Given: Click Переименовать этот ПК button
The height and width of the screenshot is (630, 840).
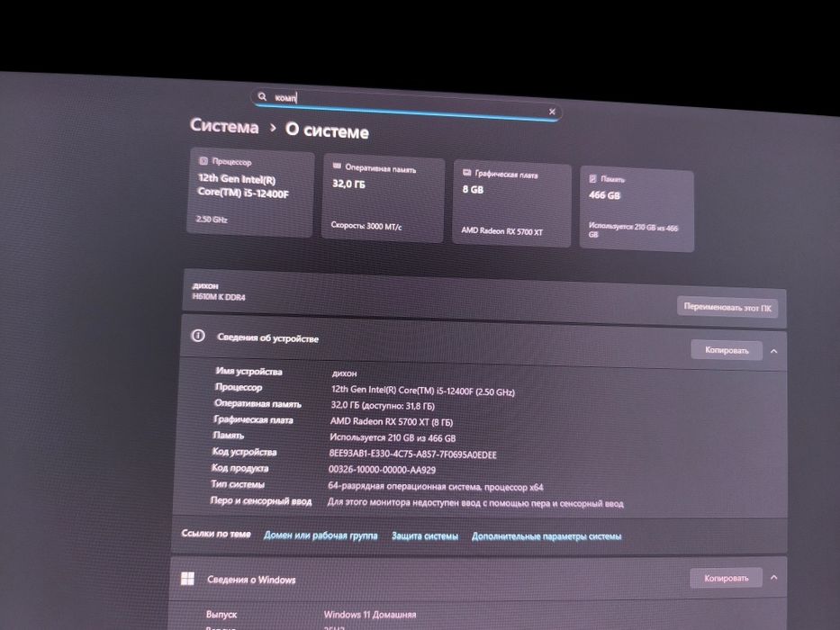Looking at the screenshot, I should pos(727,307).
